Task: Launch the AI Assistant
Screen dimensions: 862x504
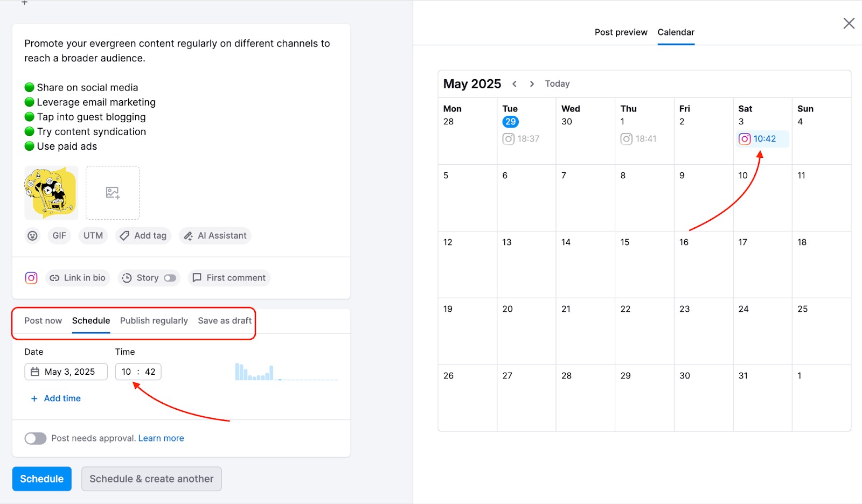Action: coord(214,235)
